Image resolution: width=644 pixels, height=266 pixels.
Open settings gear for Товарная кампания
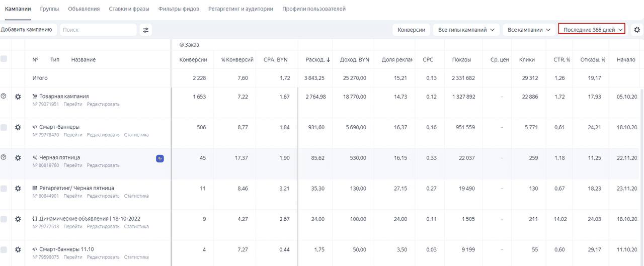click(x=18, y=97)
